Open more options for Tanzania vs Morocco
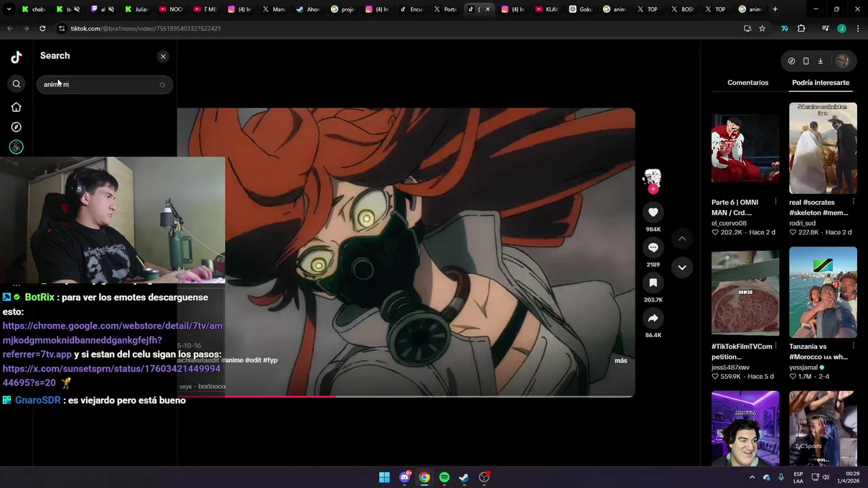 (853, 346)
